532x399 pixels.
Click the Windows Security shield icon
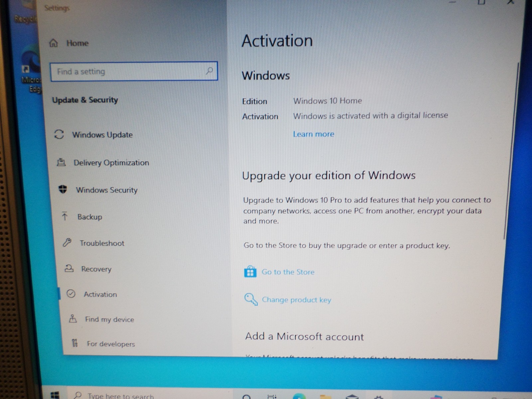coord(63,189)
